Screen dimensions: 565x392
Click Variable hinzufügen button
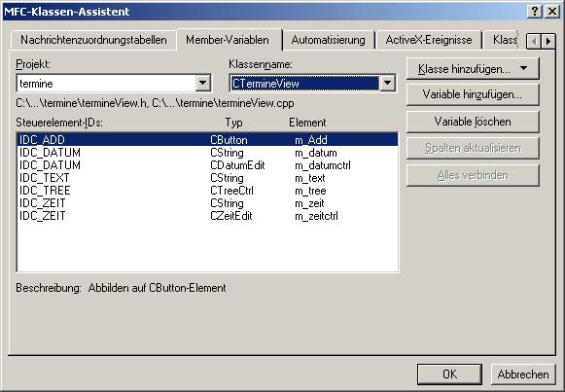click(x=473, y=94)
